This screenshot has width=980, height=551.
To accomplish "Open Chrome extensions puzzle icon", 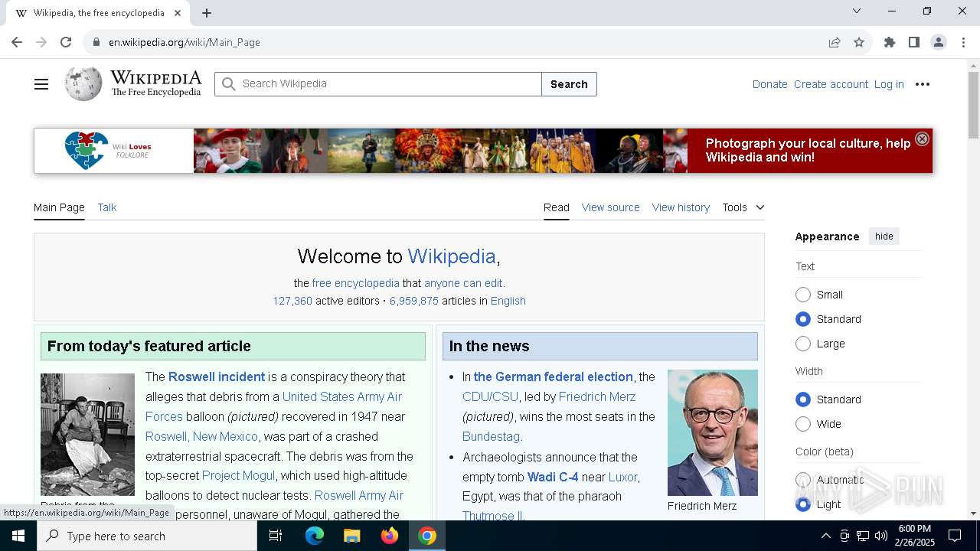I will (x=890, y=42).
